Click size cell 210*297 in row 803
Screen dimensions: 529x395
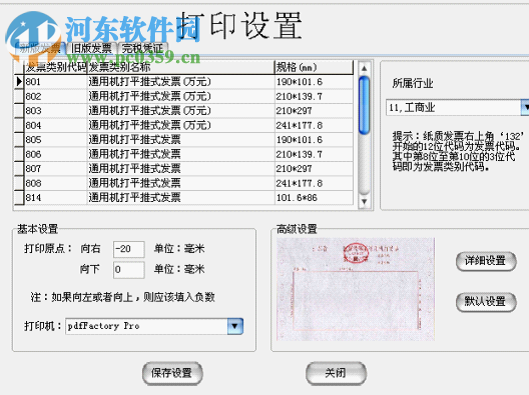tap(314, 111)
